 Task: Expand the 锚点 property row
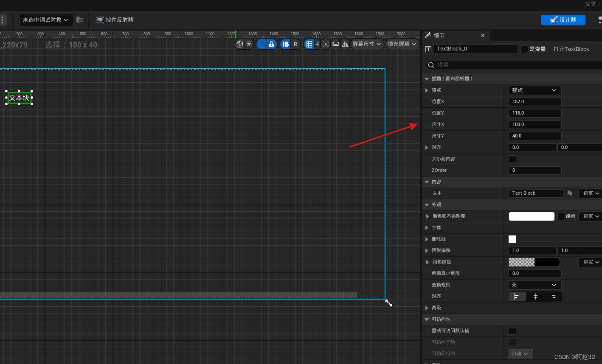[427, 90]
